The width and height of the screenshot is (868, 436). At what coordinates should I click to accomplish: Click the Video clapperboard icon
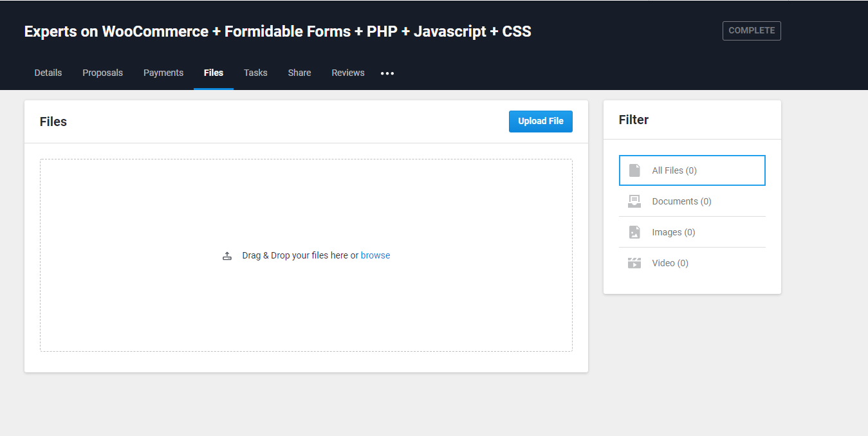click(634, 263)
